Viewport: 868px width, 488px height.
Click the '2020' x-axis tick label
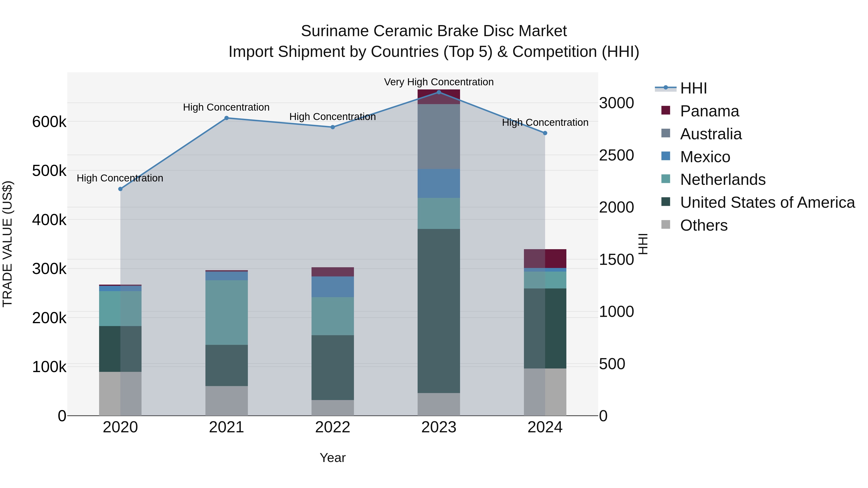120,427
